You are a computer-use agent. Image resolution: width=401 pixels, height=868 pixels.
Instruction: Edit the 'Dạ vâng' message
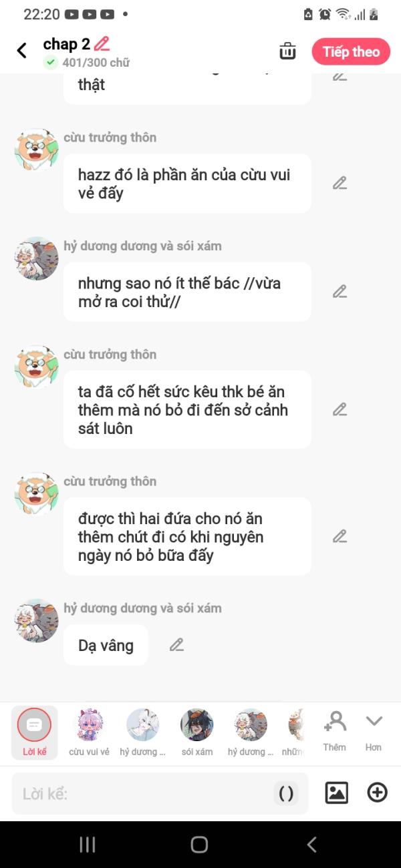point(176,645)
